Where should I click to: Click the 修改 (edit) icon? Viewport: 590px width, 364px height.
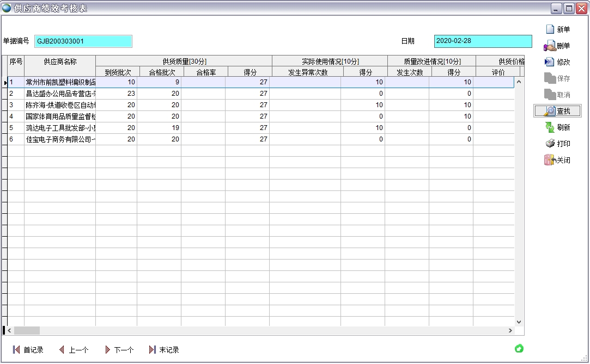point(550,62)
